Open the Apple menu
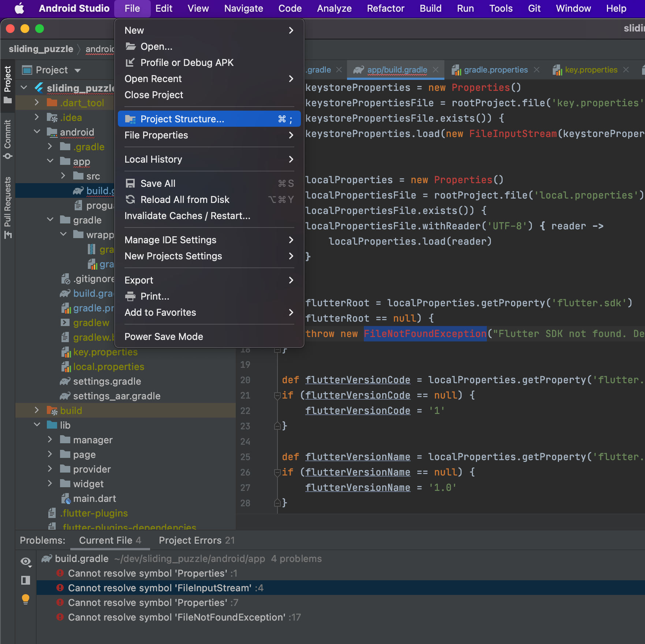645x644 pixels. (19, 8)
